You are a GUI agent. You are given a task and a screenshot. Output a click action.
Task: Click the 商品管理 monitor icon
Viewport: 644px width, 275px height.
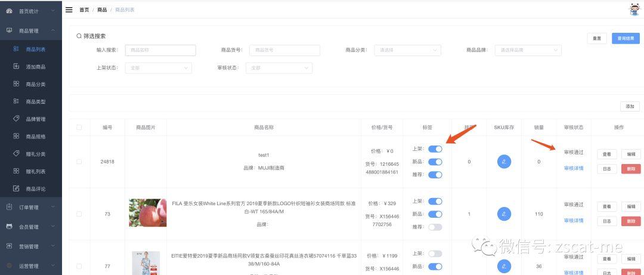pyautogui.click(x=10, y=30)
